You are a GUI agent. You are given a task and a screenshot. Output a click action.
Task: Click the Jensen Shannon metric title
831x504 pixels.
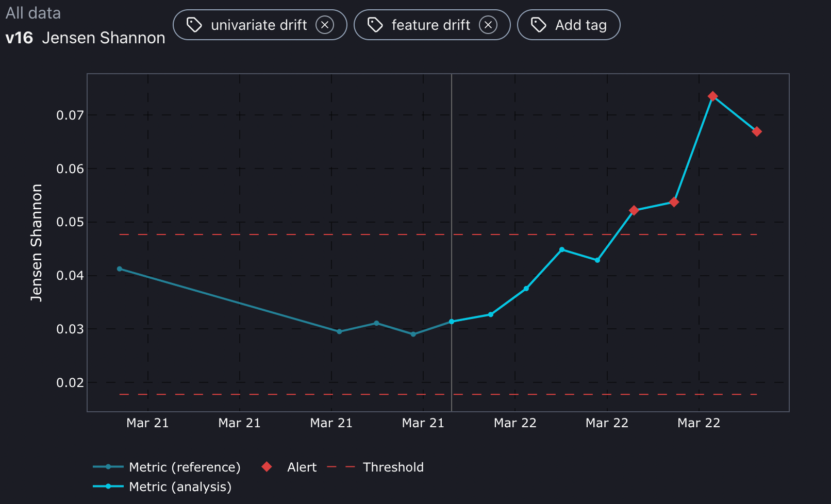(104, 38)
